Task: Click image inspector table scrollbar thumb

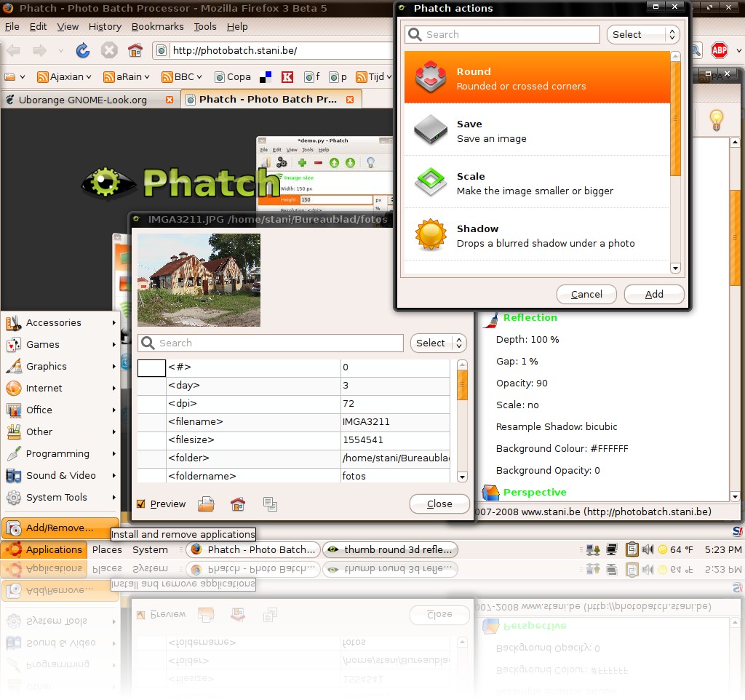Action: click(x=462, y=385)
